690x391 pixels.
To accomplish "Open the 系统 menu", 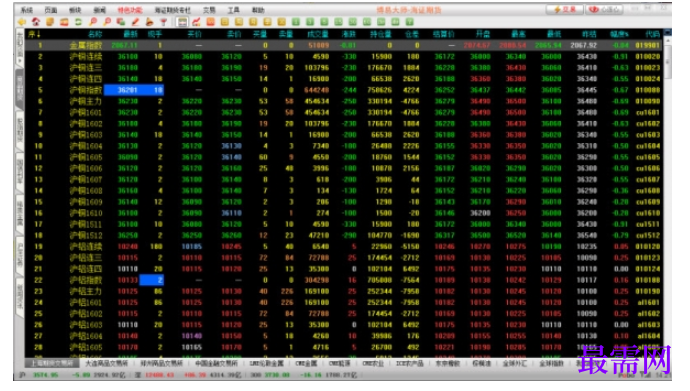I will click(x=27, y=10).
